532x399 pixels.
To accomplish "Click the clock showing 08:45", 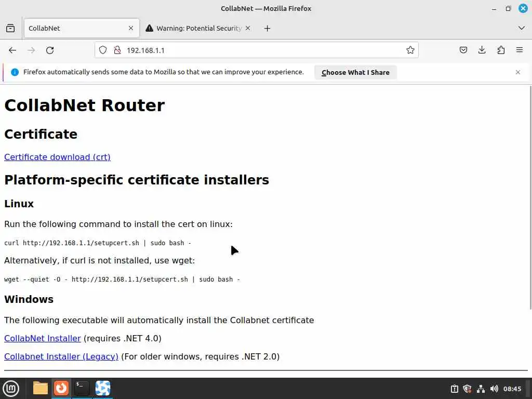I will 512,389.
